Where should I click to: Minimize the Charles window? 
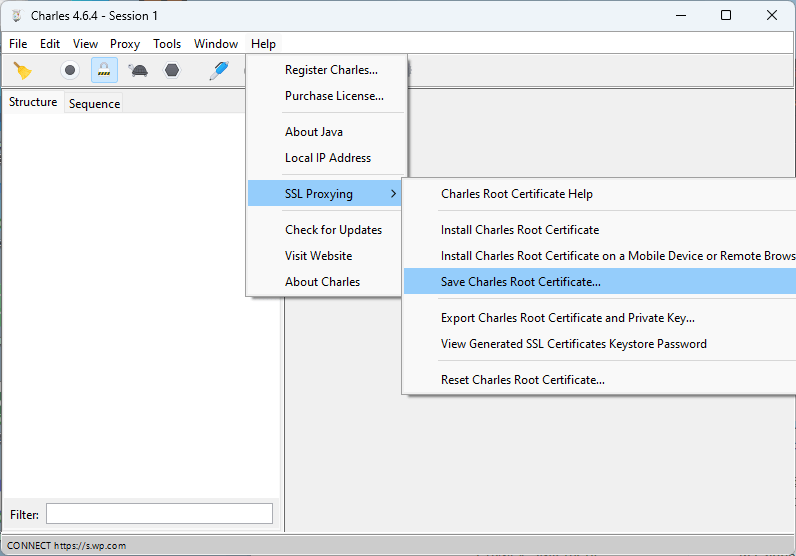[x=681, y=15]
